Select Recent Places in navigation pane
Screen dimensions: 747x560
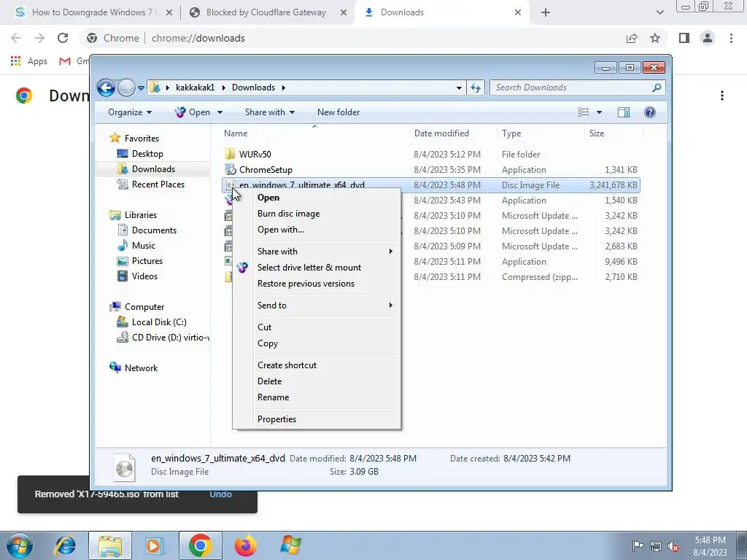click(158, 184)
